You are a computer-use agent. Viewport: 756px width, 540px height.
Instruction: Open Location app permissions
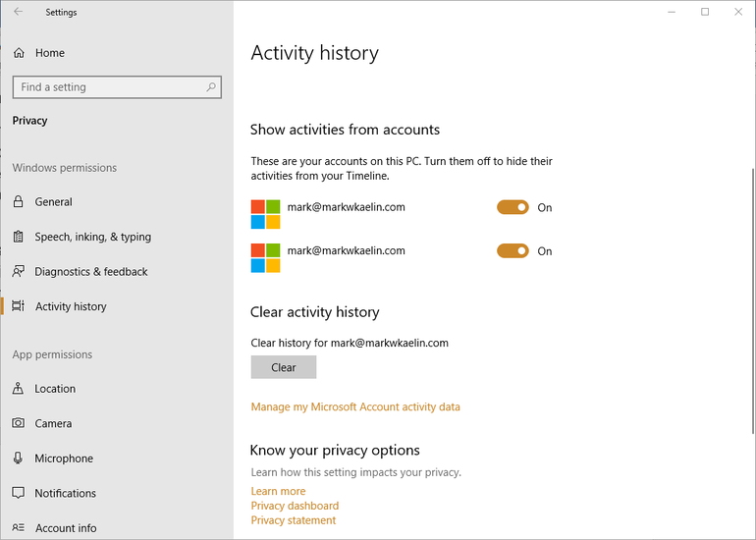tap(55, 389)
